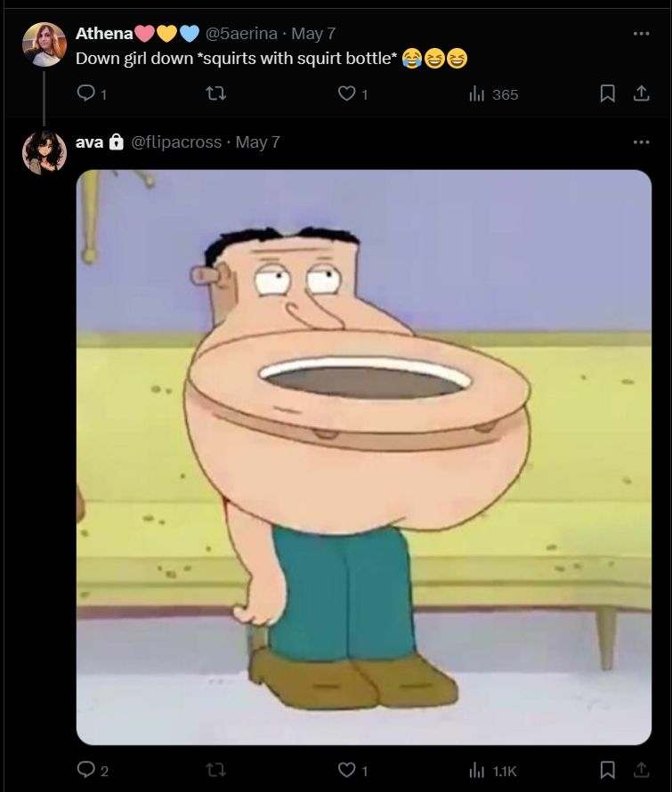Screen dimensions: 672x792
Task: Open the @flipacross profile handle
Action: click(x=176, y=141)
